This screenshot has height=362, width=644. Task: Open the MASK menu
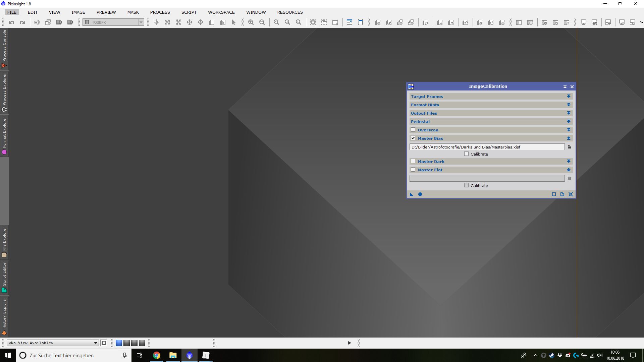pyautogui.click(x=133, y=12)
